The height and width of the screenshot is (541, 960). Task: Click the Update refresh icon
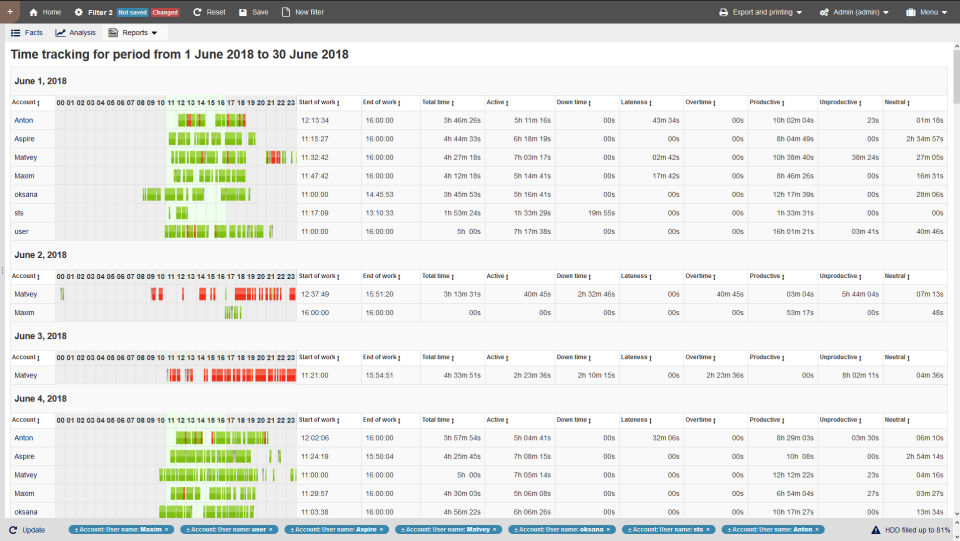click(13, 529)
